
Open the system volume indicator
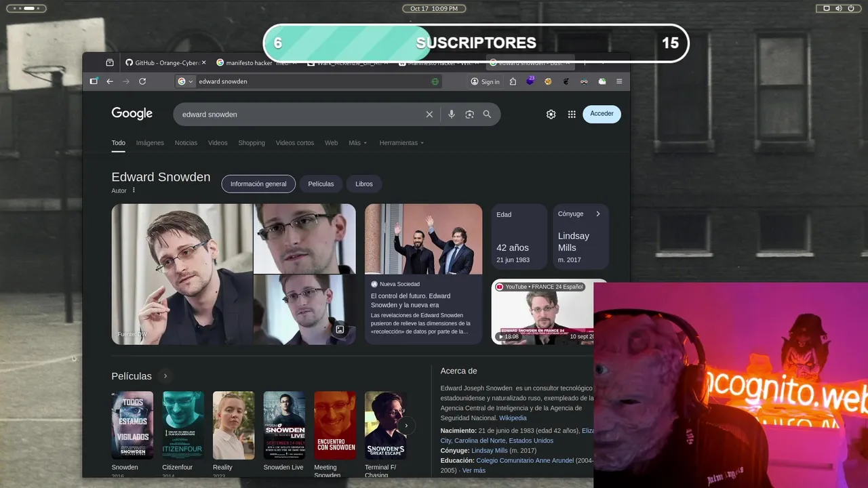839,8
